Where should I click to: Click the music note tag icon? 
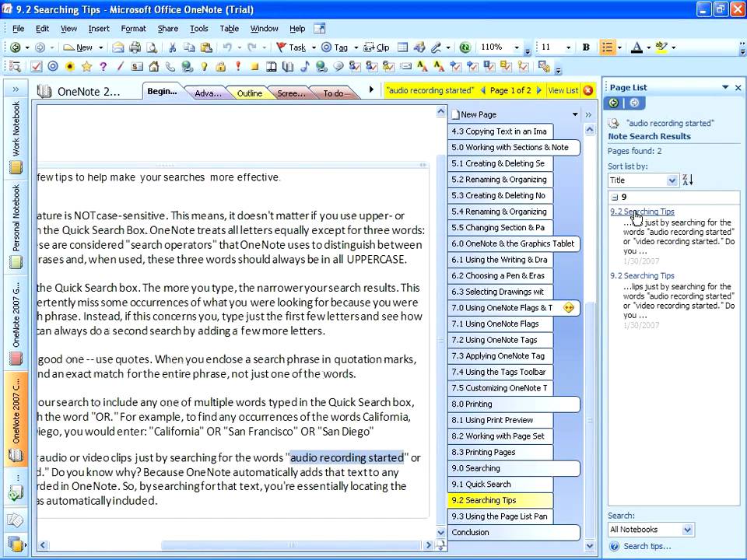pyautogui.click(x=304, y=67)
